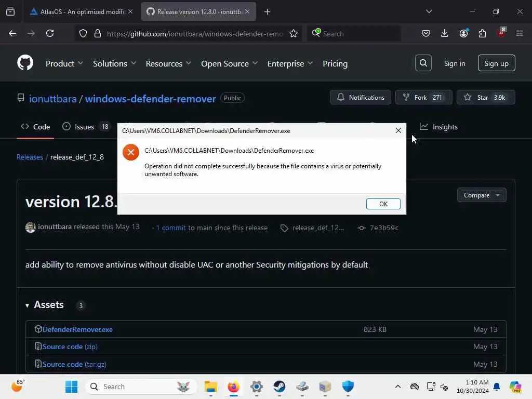The width and height of the screenshot is (532, 399).
Task: Open windows-defender-remover repository link
Action: point(150,99)
